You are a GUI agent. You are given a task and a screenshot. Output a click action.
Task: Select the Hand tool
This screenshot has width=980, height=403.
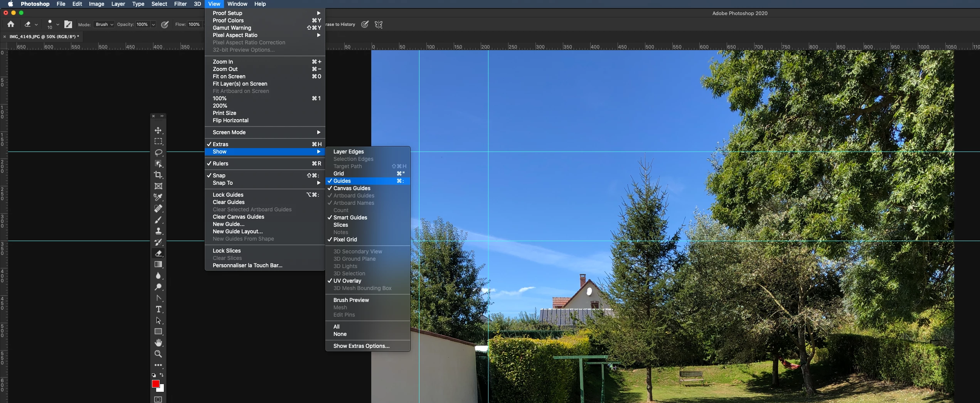pyautogui.click(x=158, y=343)
